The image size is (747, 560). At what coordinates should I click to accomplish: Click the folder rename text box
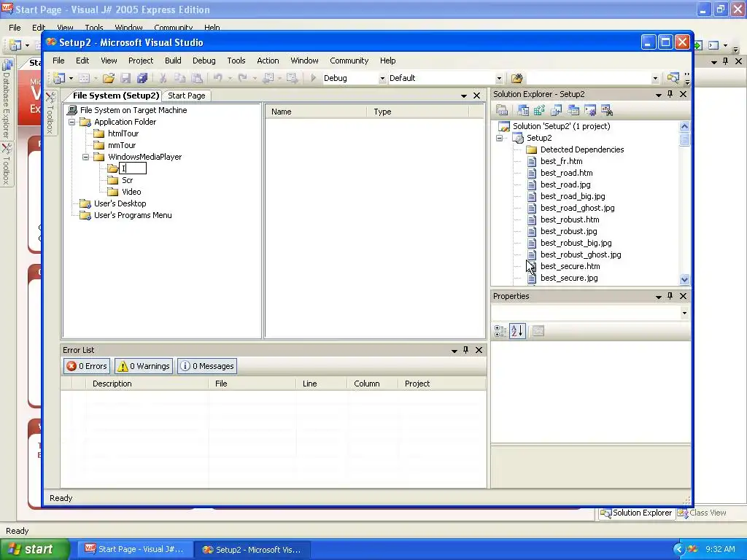pos(133,168)
